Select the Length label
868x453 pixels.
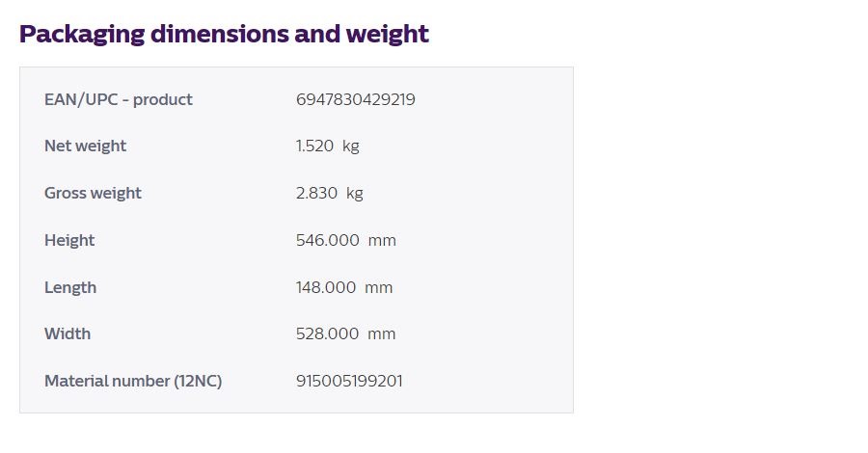tap(70, 287)
